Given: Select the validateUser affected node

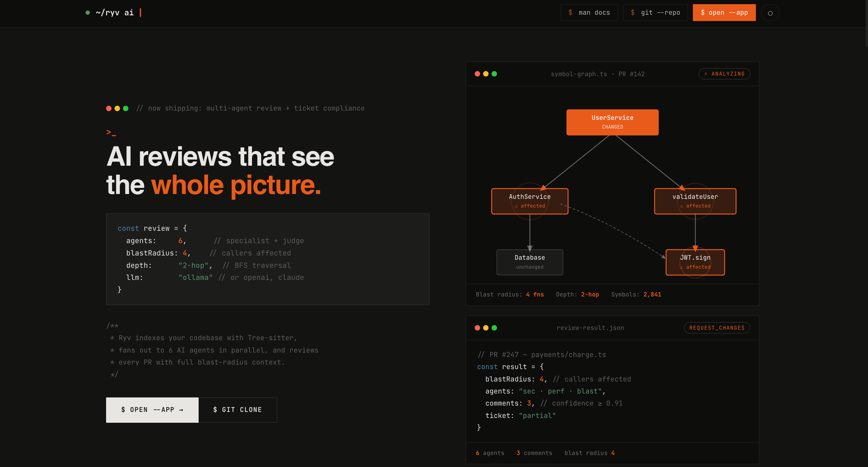Looking at the screenshot, I should 695,201.
